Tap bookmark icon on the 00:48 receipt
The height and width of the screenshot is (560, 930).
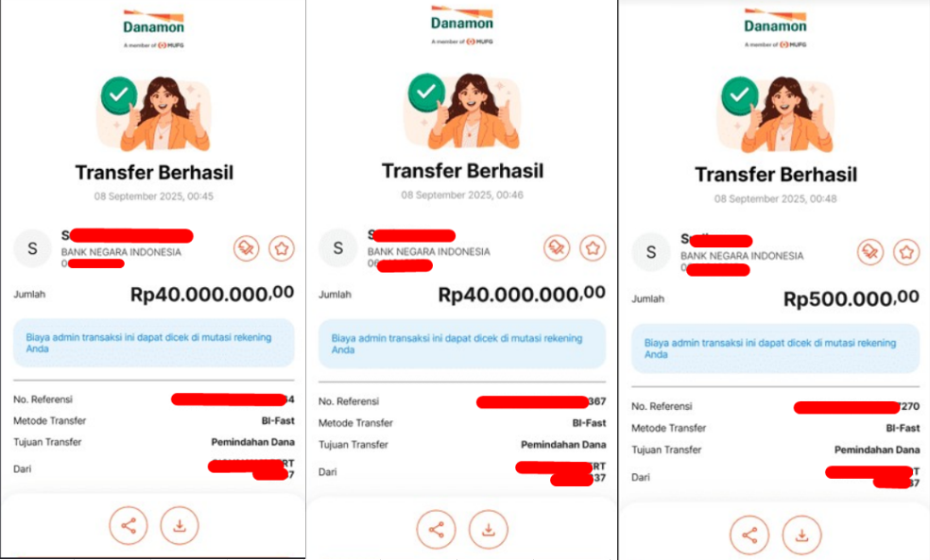pos(870,252)
